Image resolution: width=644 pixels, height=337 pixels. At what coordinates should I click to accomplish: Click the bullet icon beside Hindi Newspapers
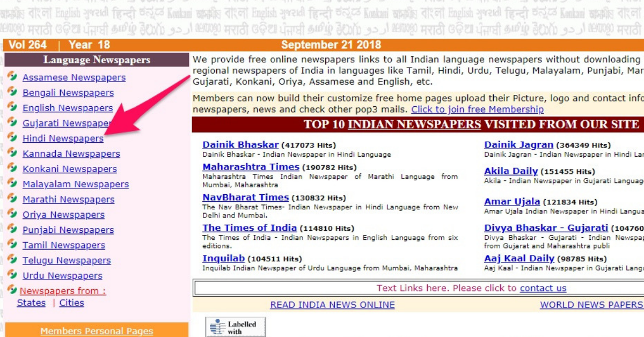13,137
